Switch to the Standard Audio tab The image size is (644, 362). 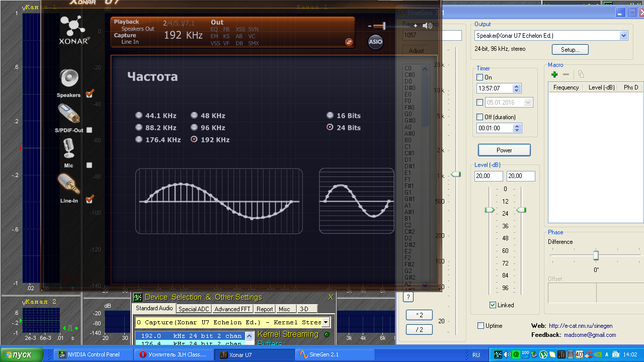(x=154, y=308)
